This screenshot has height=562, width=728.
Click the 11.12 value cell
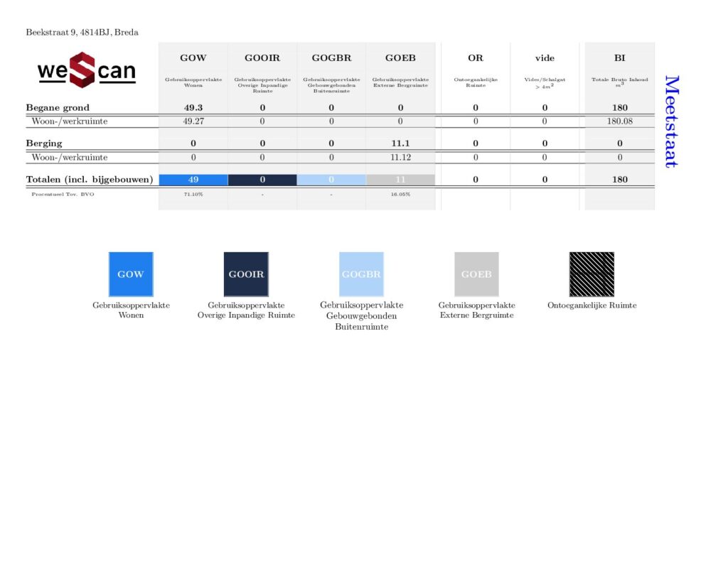(x=400, y=157)
